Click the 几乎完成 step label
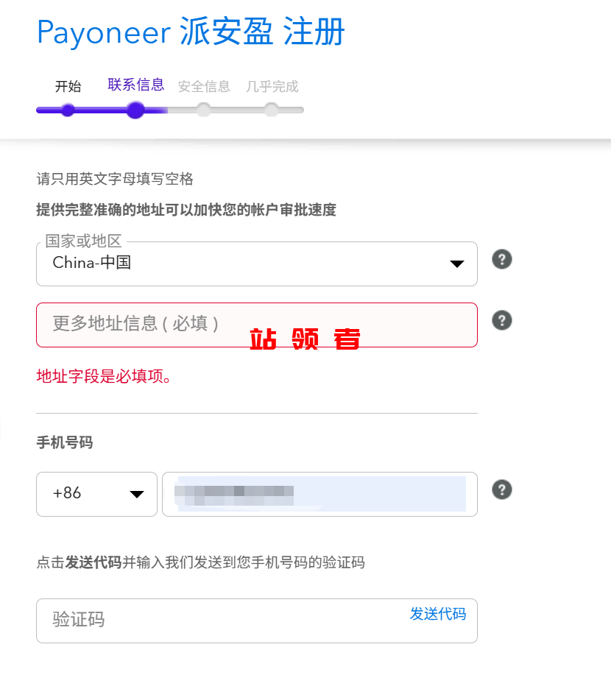611x700 pixels. pyautogui.click(x=272, y=86)
